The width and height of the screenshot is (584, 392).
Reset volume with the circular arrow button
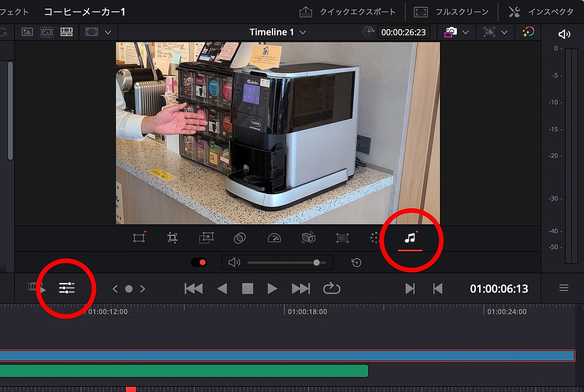[356, 262]
